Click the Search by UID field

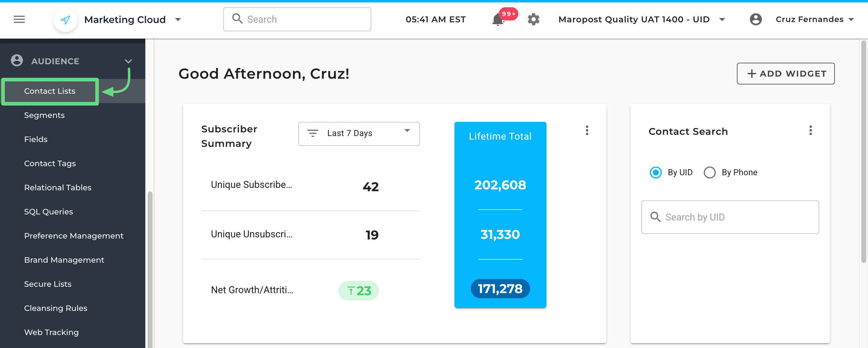pos(730,217)
